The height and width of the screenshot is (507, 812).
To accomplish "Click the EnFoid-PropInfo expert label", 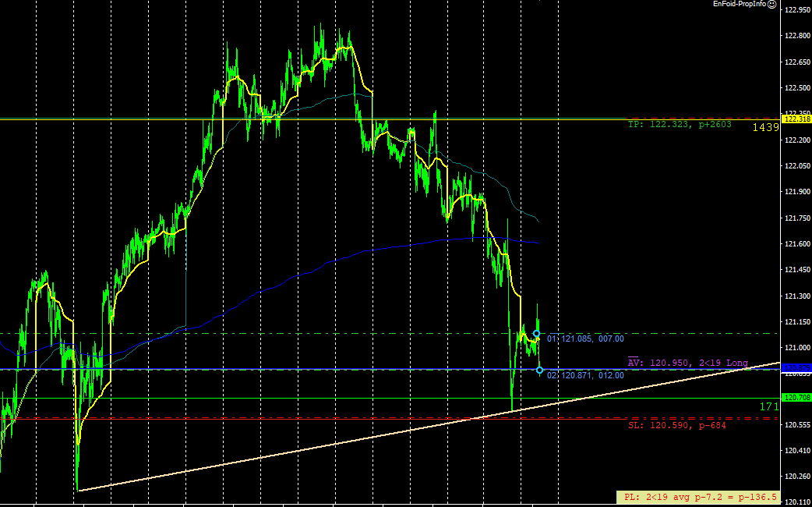I will click(740, 4).
